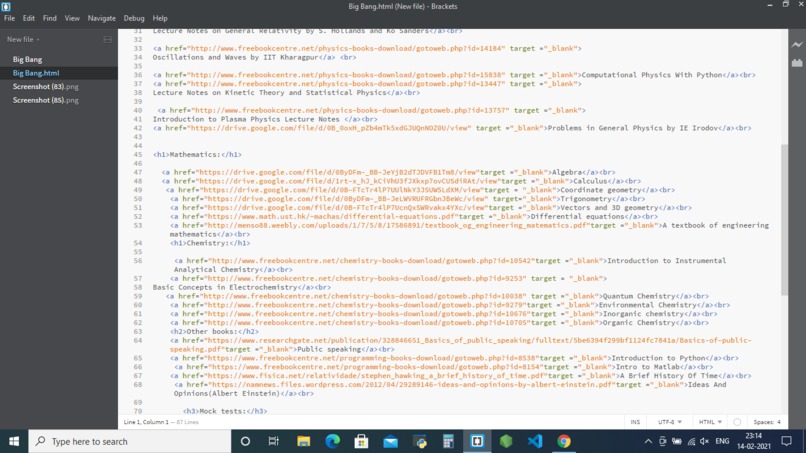The image size is (806, 453).
Task: Click ENG language indicator
Action: 722,441
